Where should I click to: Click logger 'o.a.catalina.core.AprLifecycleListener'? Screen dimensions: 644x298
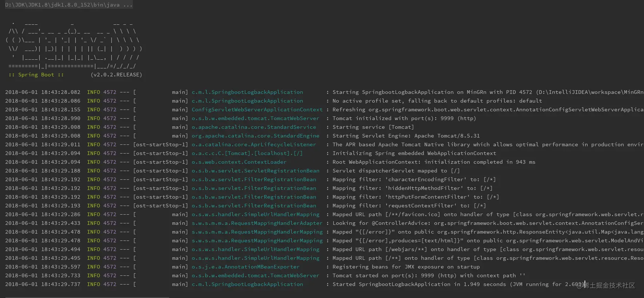(x=254, y=144)
